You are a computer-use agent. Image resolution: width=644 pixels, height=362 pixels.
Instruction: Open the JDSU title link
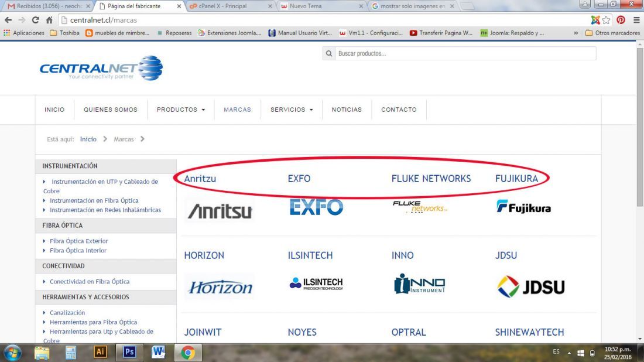coord(506,255)
